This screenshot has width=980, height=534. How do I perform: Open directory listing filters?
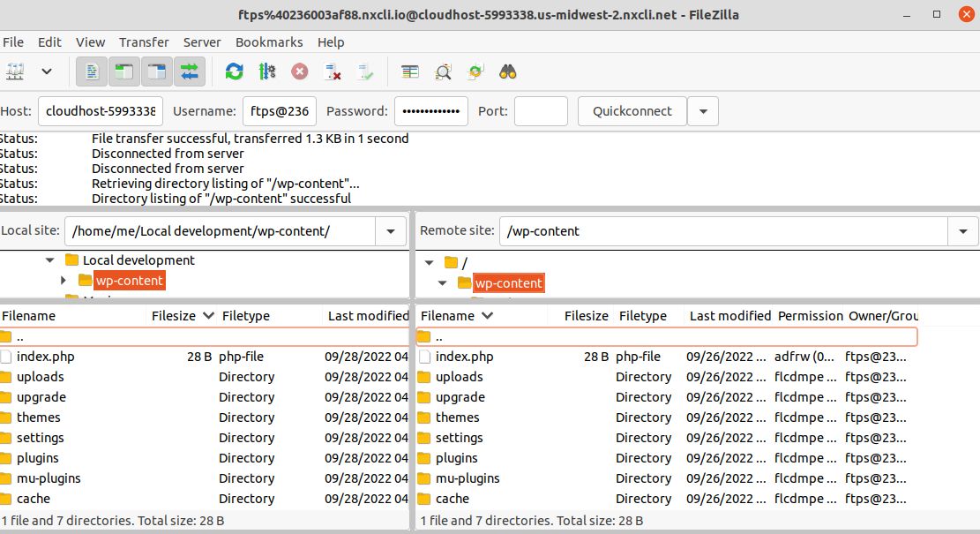pyautogui.click(x=409, y=71)
